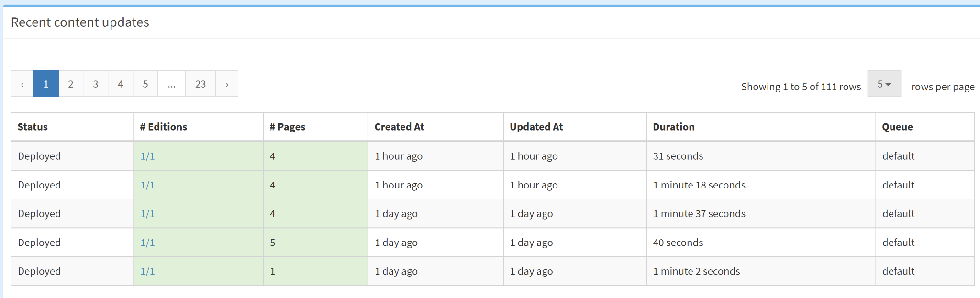The image size is (980, 298).
Task: Click the ellipsis pagination item
Action: tap(172, 84)
